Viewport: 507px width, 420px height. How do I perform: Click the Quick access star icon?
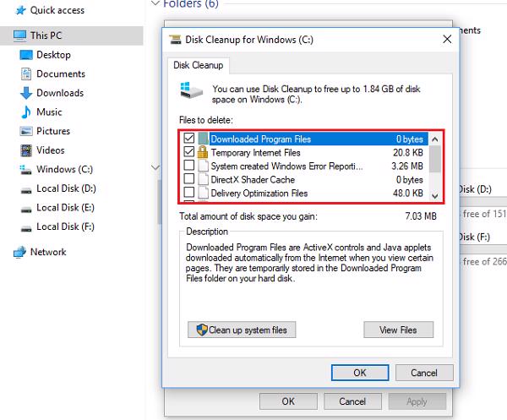pyautogui.click(x=19, y=10)
